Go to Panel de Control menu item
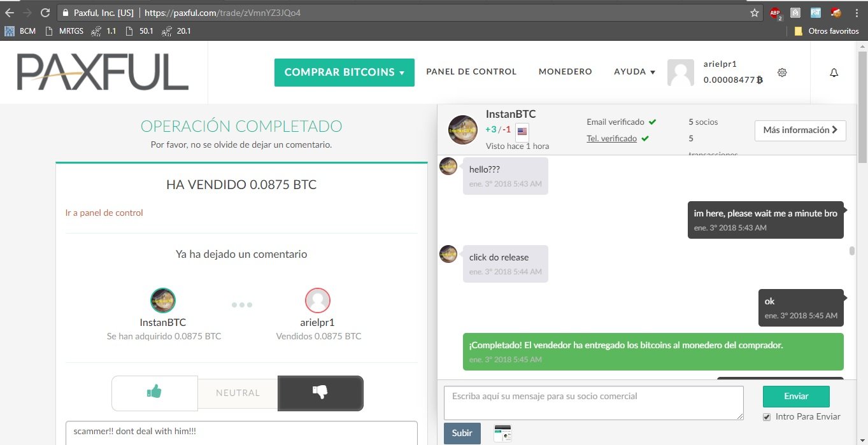868x445 pixels. [x=471, y=72]
